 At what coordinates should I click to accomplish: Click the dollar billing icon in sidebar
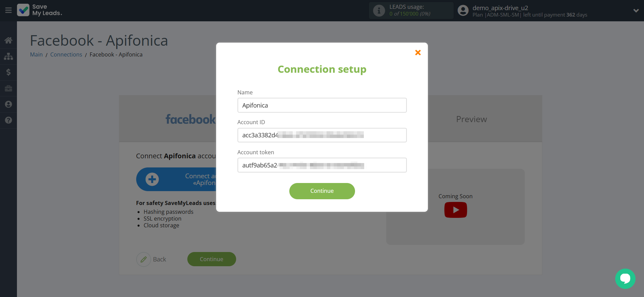coord(8,72)
